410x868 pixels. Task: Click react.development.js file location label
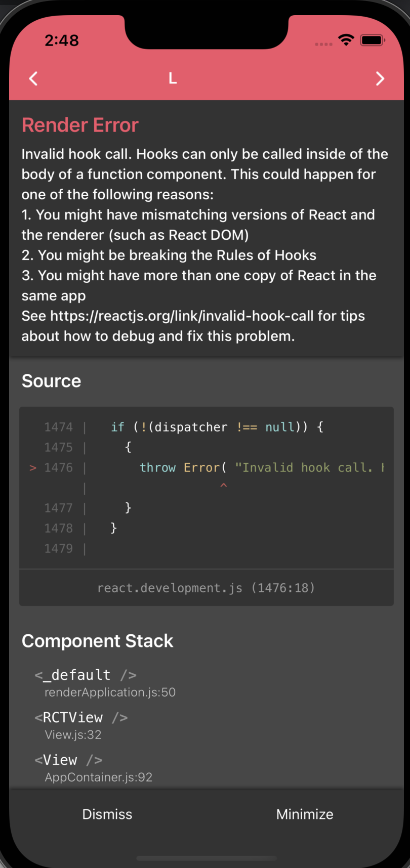click(206, 588)
